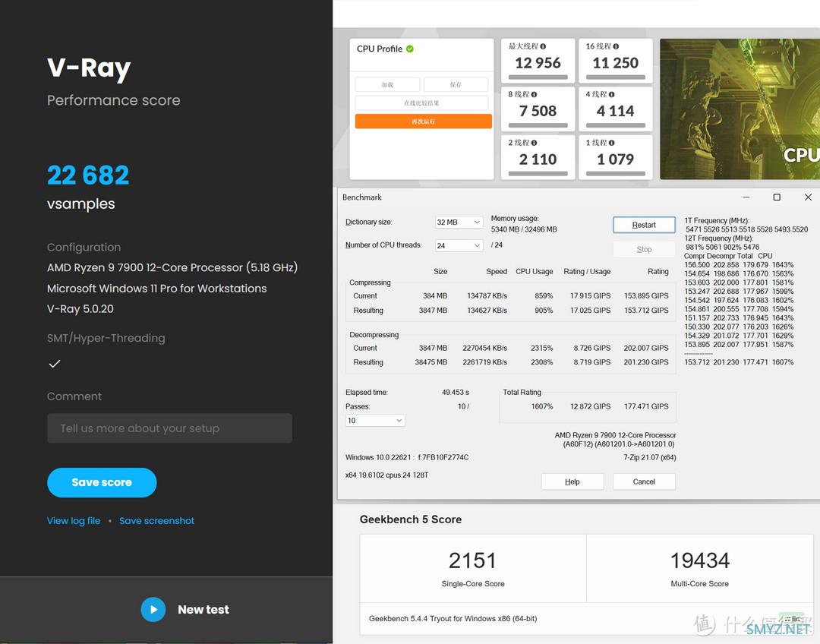Click the Windows 10.0 22621 build info text
Image resolution: width=820 pixels, height=644 pixels.
tap(407, 457)
